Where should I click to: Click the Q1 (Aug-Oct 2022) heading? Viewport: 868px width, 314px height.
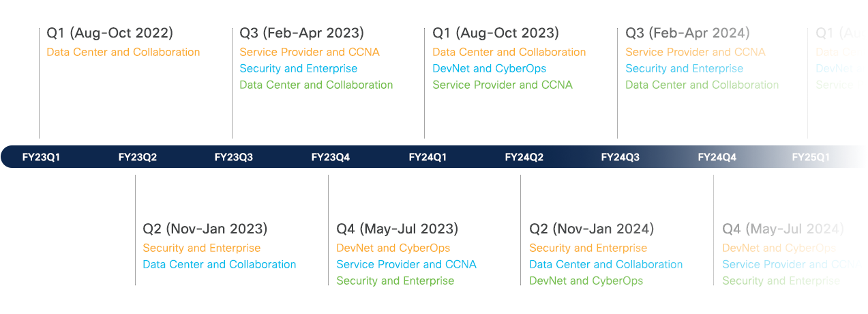(110, 33)
